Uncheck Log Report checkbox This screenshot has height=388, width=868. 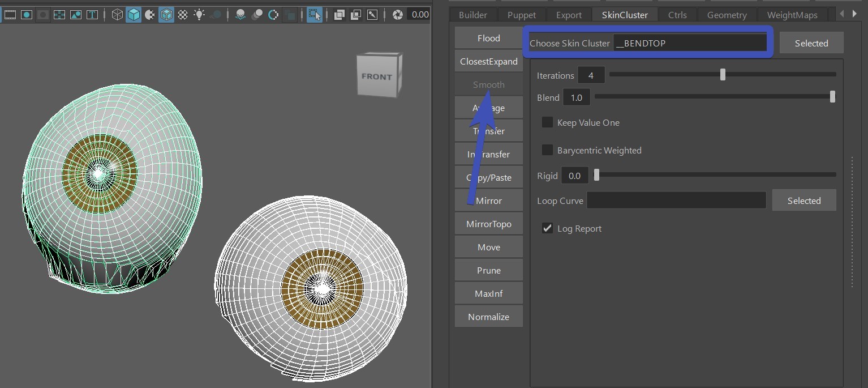tap(548, 228)
